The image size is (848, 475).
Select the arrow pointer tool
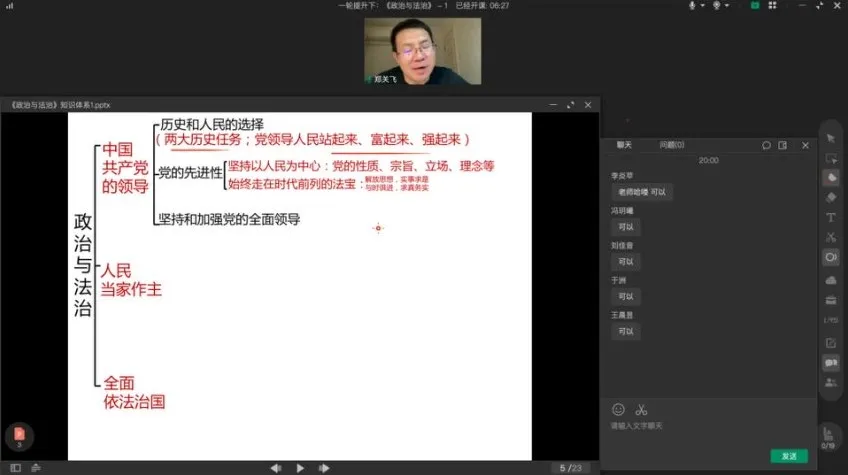(830, 137)
